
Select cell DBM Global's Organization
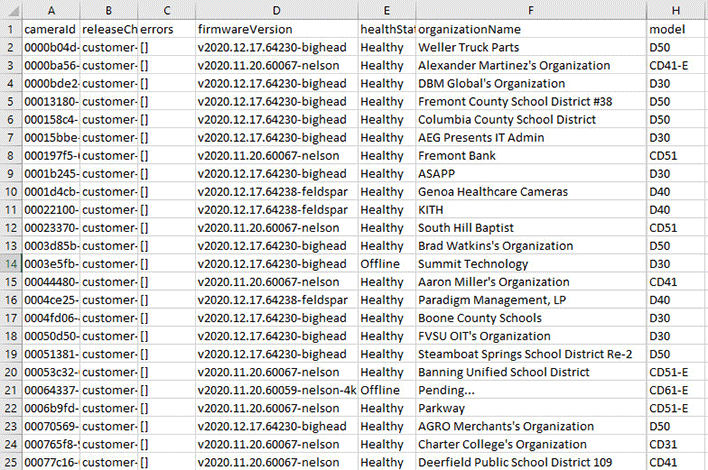pos(531,84)
